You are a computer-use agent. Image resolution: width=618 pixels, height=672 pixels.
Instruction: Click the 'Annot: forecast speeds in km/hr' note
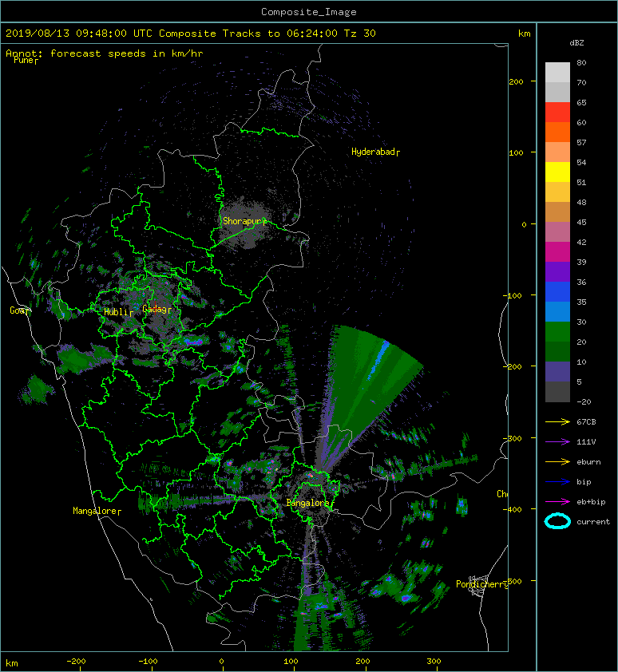click(x=105, y=53)
